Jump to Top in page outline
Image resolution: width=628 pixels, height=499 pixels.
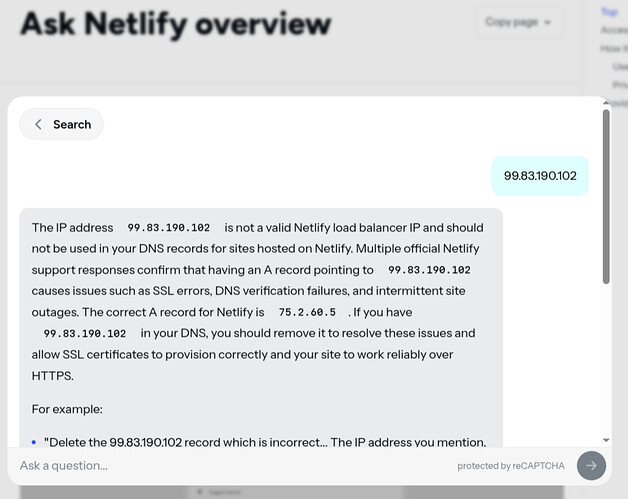point(609,12)
